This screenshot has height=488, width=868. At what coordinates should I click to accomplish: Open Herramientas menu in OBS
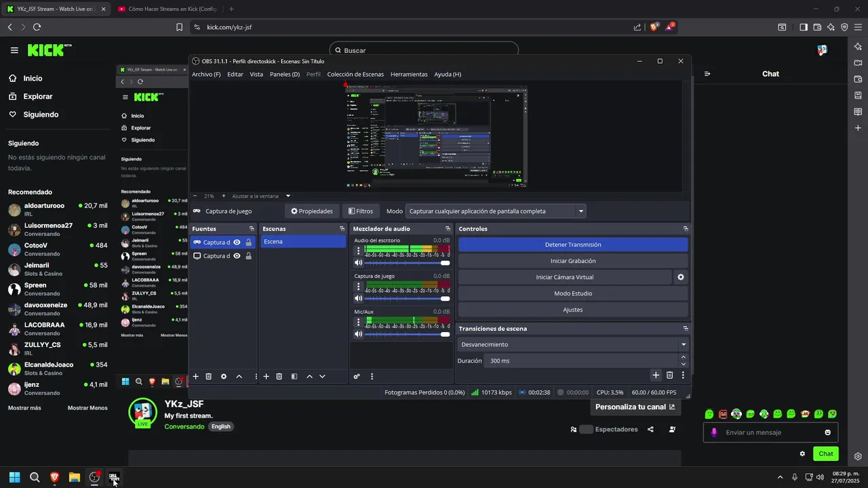coord(409,75)
